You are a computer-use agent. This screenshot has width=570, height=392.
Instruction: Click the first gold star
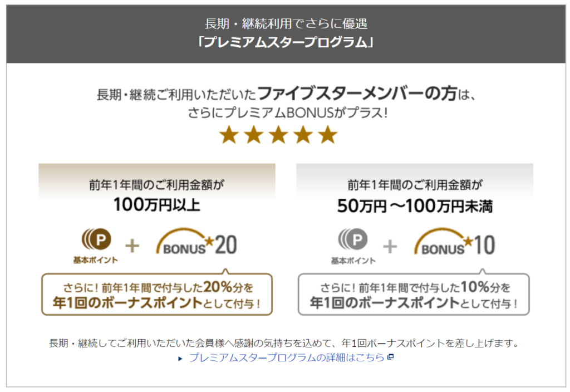[x=228, y=135]
